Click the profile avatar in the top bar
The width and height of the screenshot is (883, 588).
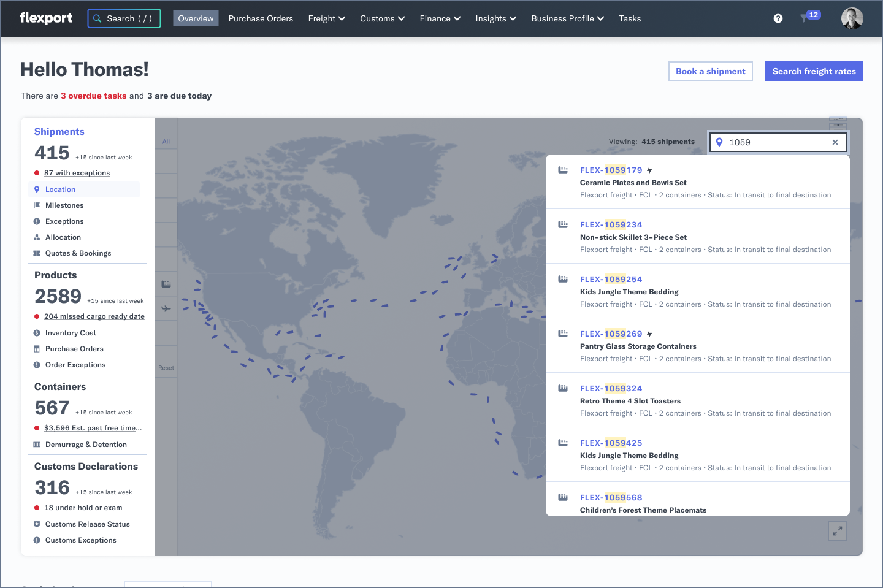(852, 18)
